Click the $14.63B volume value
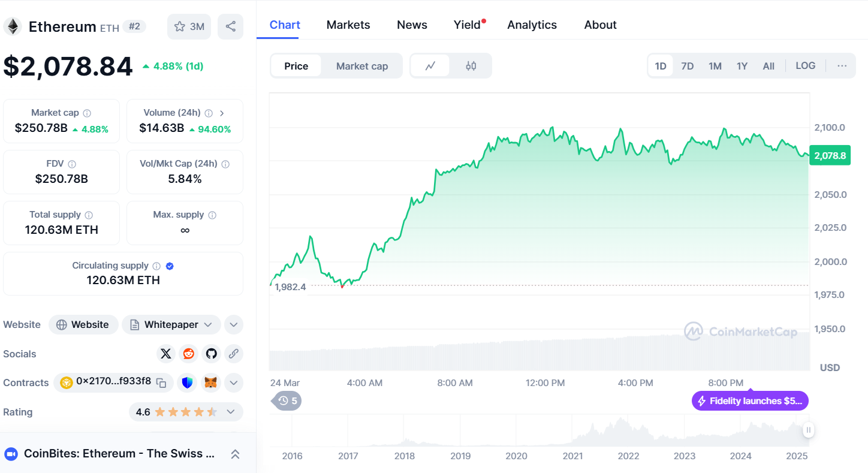 click(161, 128)
